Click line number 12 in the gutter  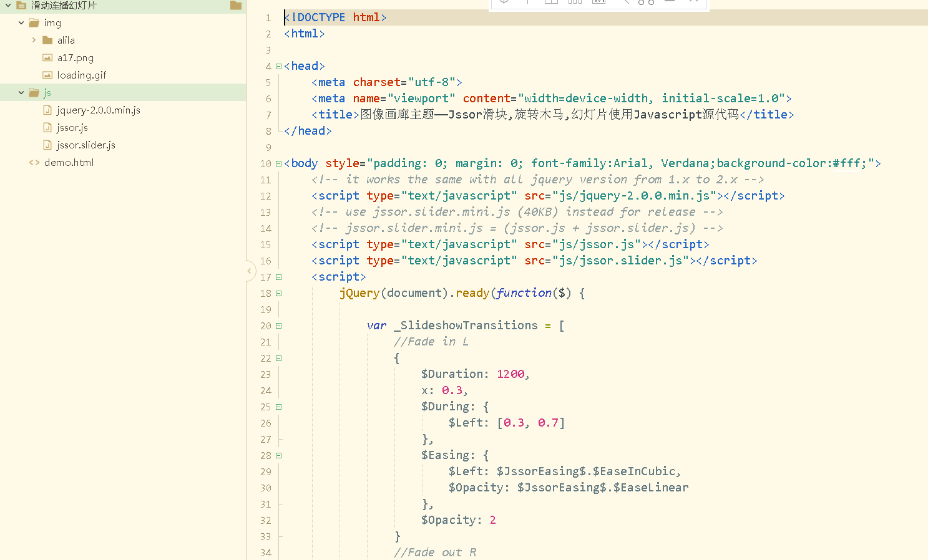coord(266,196)
